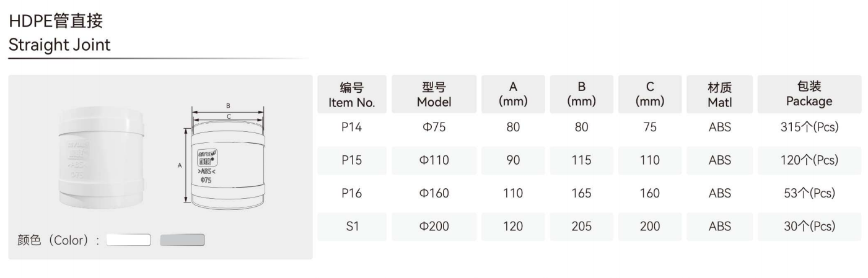The image size is (868, 278).
Task: Click item number P15 cell
Action: pos(351,160)
